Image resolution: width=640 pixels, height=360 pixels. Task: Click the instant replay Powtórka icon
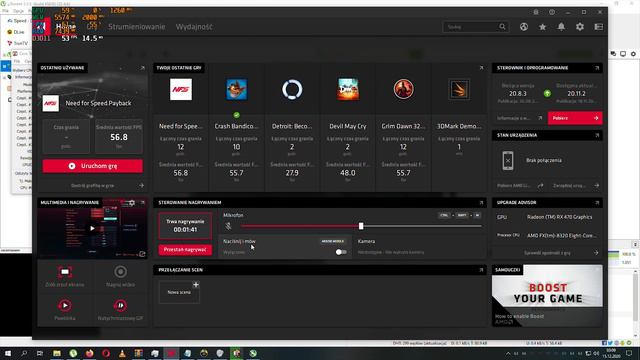click(x=65, y=305)
